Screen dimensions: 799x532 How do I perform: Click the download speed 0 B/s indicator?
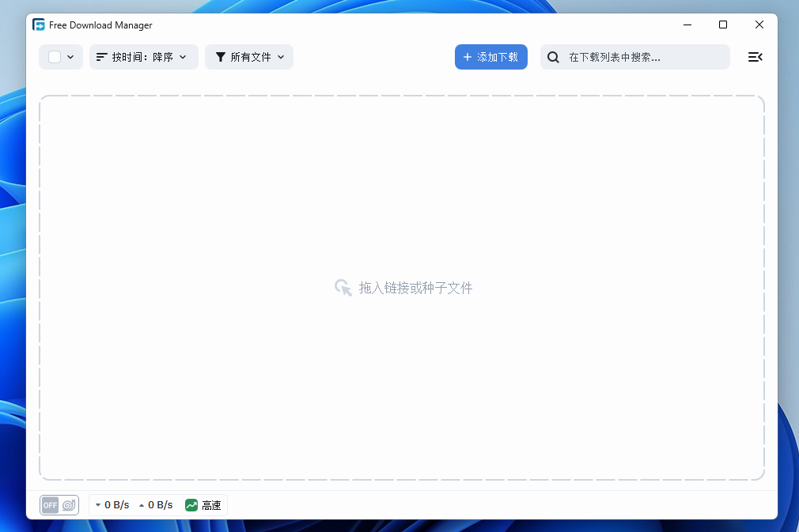coord(112,505)
